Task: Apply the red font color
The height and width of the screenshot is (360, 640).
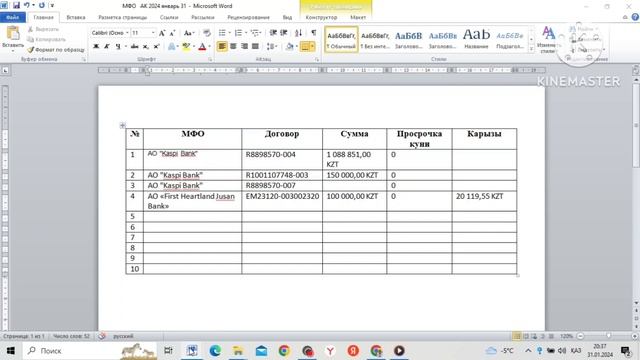Action: (x=202, y=47)
